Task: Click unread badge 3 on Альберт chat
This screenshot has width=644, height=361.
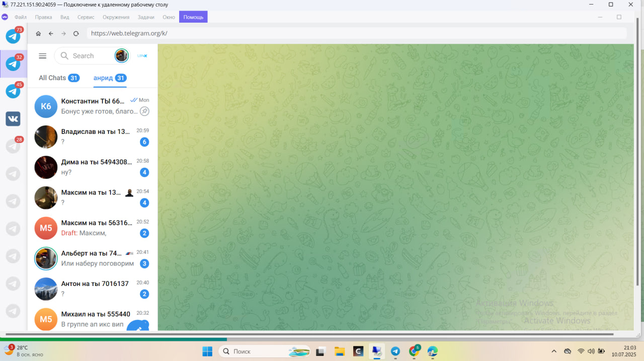Action: (x=144, y=263)
